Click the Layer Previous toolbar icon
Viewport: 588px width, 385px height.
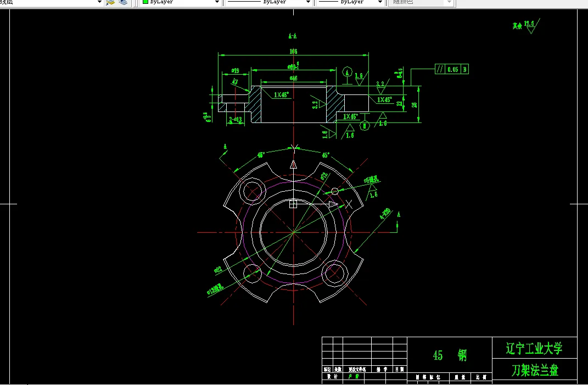pyautogui.click(x=123, y=3)
